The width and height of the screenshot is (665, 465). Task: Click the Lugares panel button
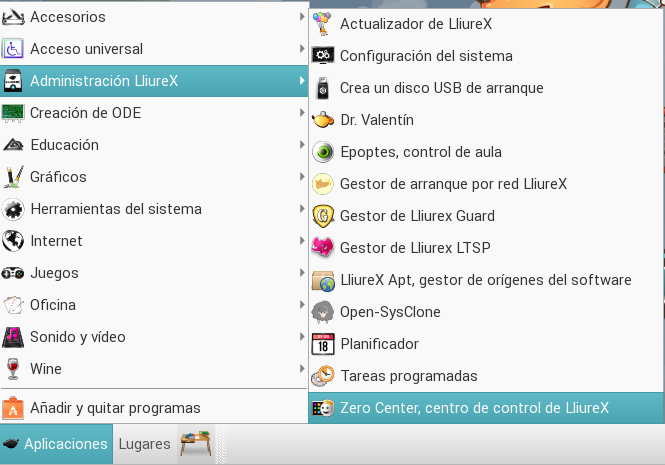coord(145,444)
